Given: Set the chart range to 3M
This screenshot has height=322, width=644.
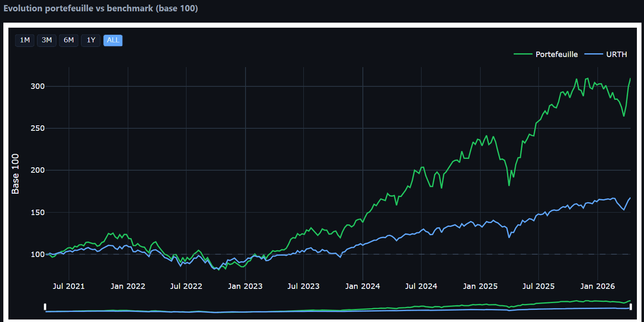Looking at the screenshot, I should (x=47, y=40).
